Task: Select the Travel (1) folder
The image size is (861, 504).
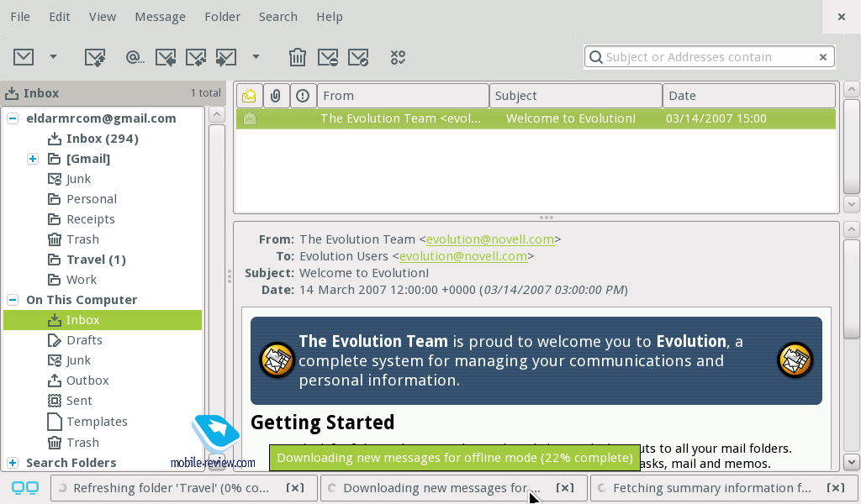Action: pos(87,260)
